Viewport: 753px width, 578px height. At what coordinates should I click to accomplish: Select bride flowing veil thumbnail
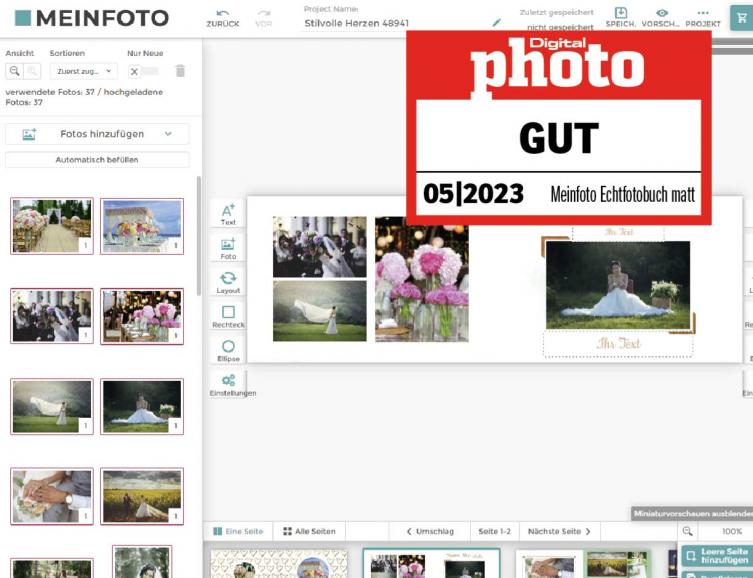pos(52,406)
